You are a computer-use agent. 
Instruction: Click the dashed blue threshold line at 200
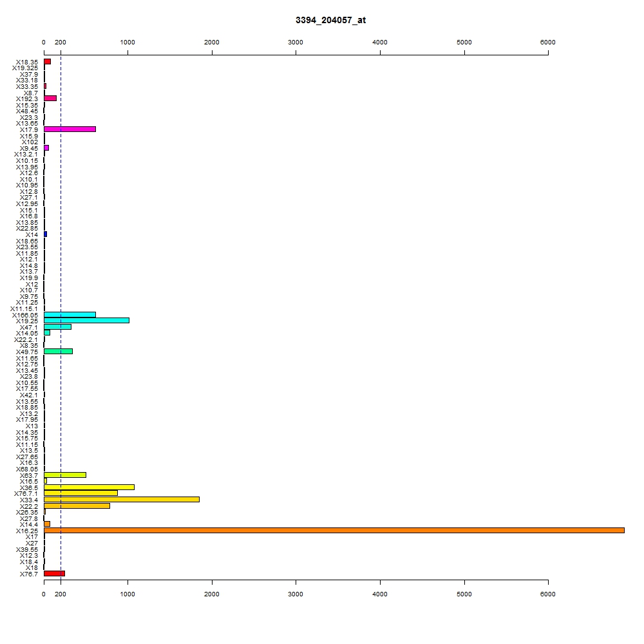click(61, 317)
